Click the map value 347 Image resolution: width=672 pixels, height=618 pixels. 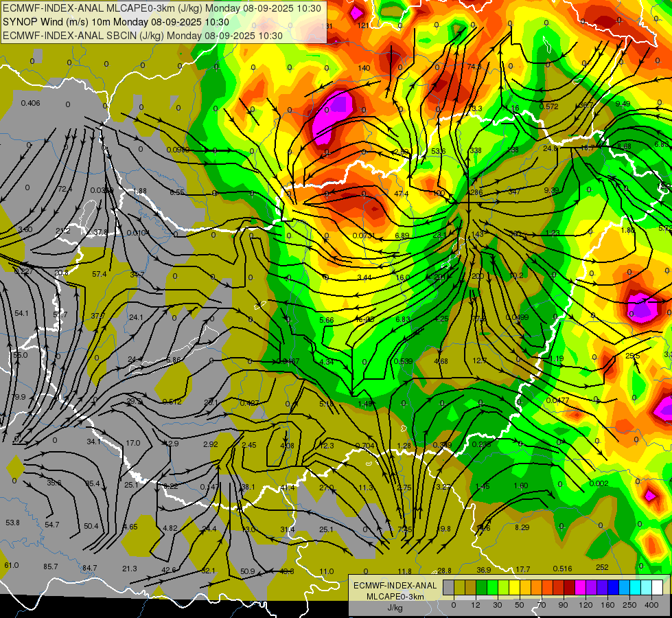[514, 192]
